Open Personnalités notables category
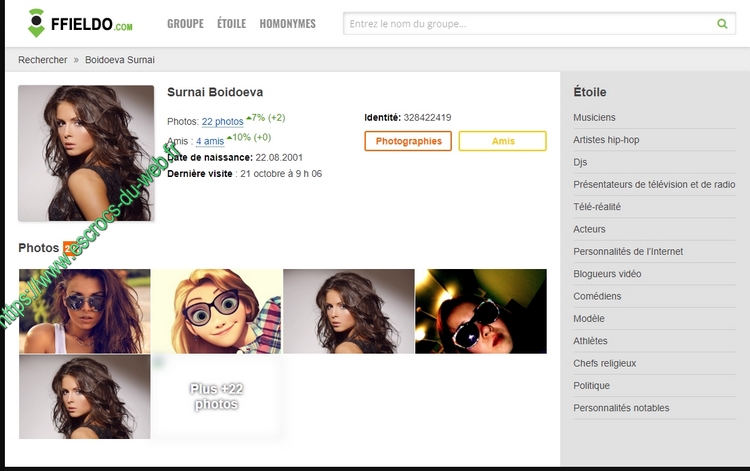The height and width of the screenshot is (471, 750). pyautogui.click(x=621, y=408)
